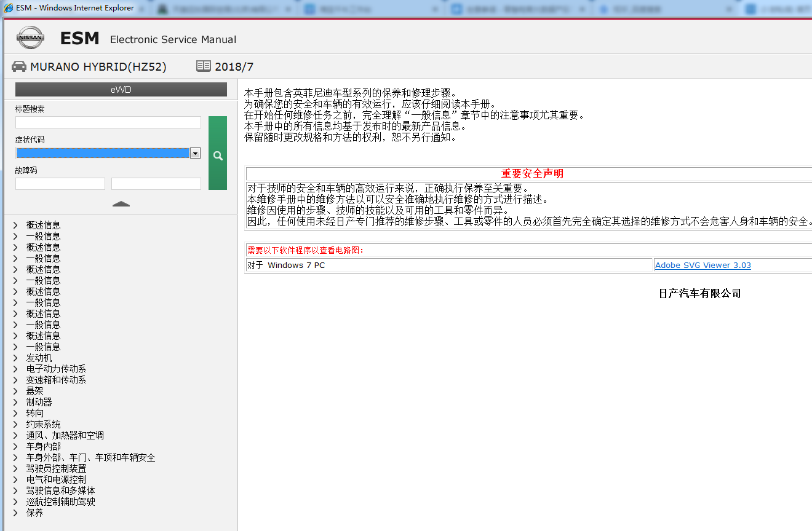Click the second 故障码 input box

coord(156,184)
